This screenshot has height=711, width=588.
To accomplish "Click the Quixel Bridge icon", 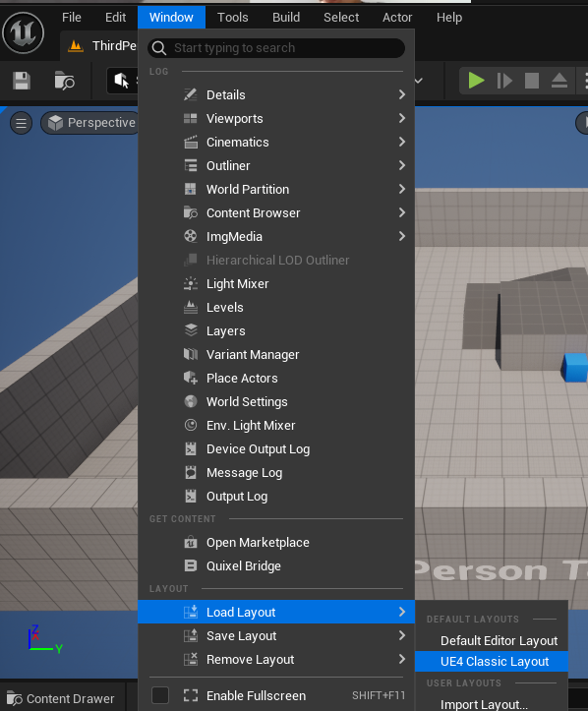I will click(x=191, y=565).
